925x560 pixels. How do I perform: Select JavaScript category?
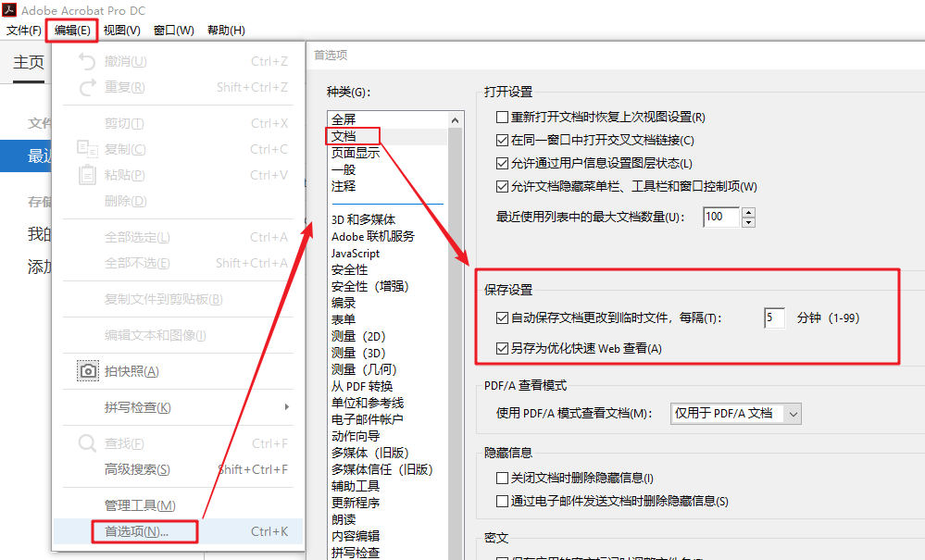coord(356,254)
